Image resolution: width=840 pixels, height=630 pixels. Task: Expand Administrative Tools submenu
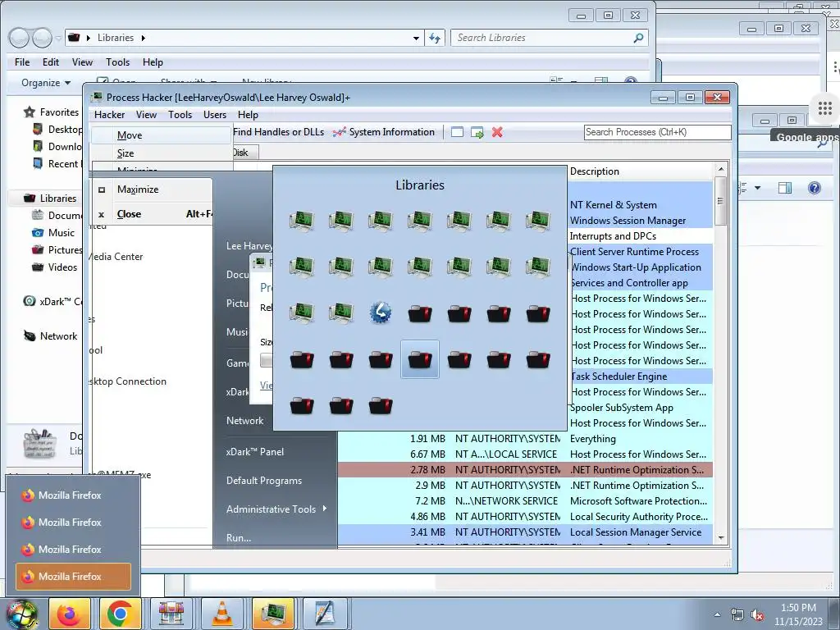276,509
